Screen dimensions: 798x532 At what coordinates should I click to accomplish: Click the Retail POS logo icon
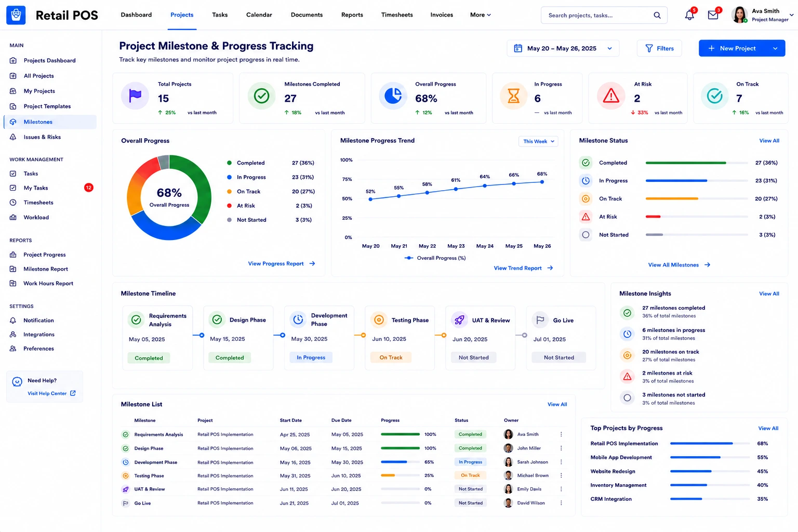pos(16,15)
